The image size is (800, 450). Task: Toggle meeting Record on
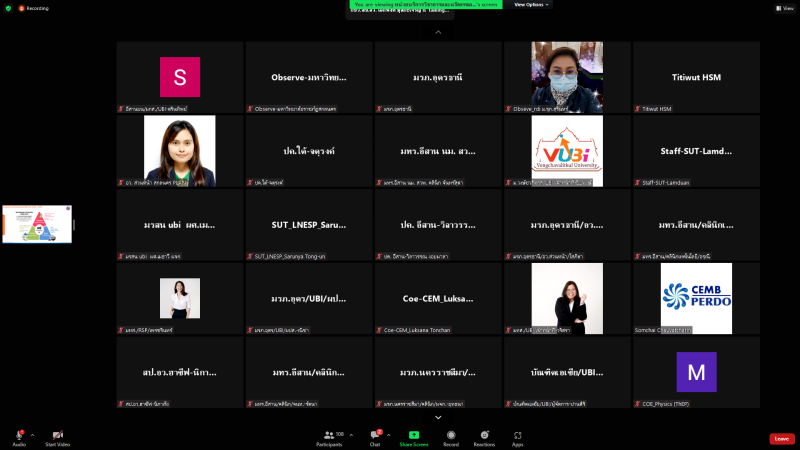tap(451, 436)
